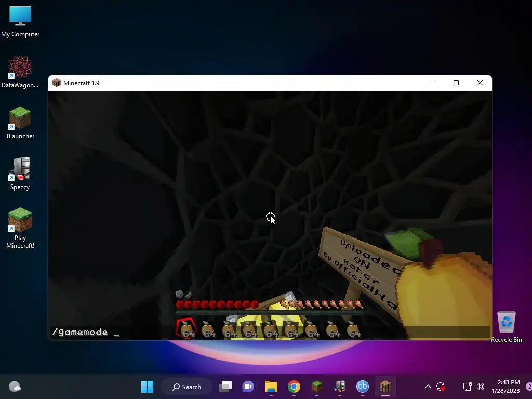
Task: Click the Minecraft 1.9 title bar icon
Action: (56, 83)
